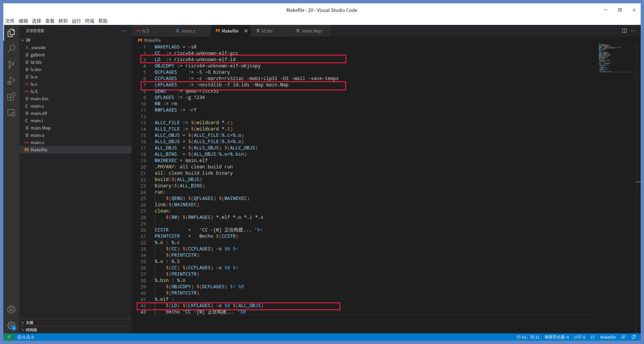Click the Accounts icon in activity bar

point(11,309)
